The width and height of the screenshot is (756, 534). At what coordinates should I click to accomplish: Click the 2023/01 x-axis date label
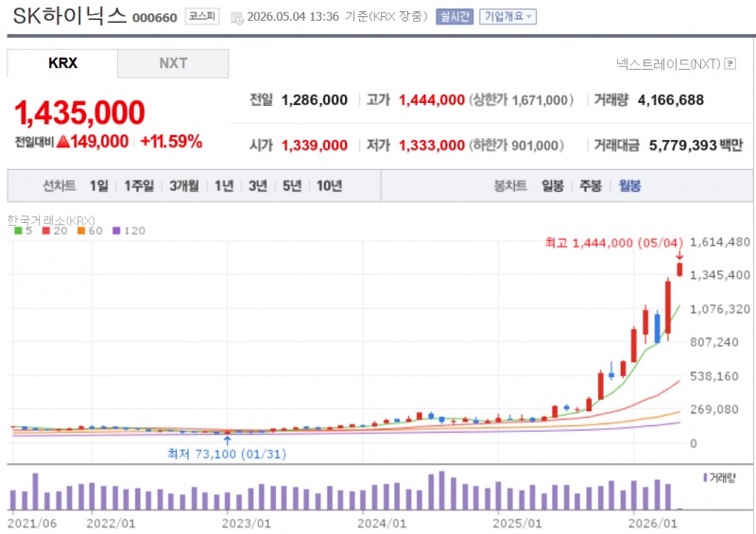tap(246, 524)
